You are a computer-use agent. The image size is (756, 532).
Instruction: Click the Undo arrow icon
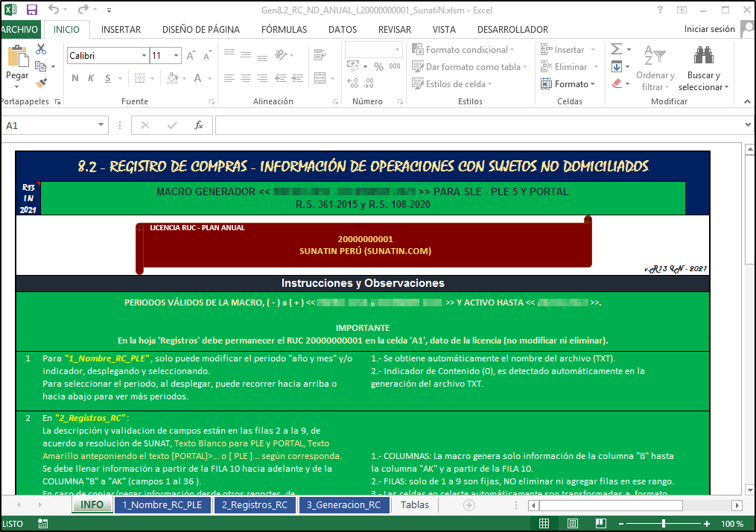click(x=54, y=10)
